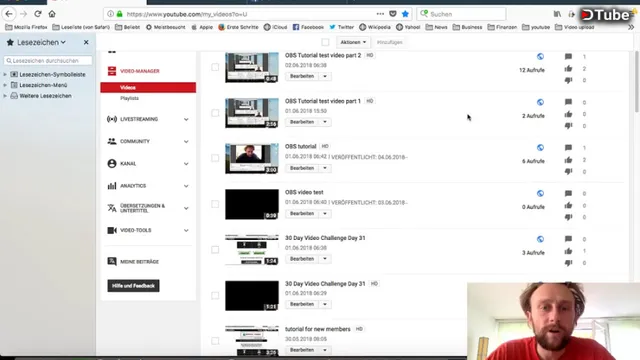The image size is (640, 360).
Task: Click the Livestreaming broadcast icon
Action: [x=112, y=119]
